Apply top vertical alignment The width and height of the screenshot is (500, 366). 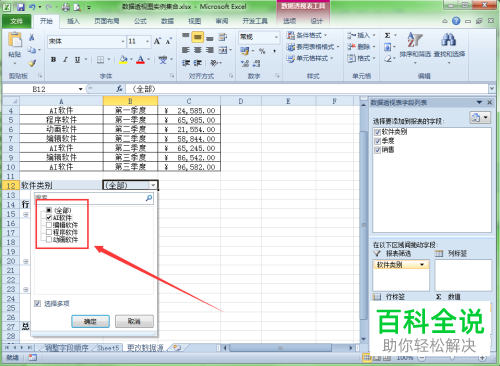(186, 37)
